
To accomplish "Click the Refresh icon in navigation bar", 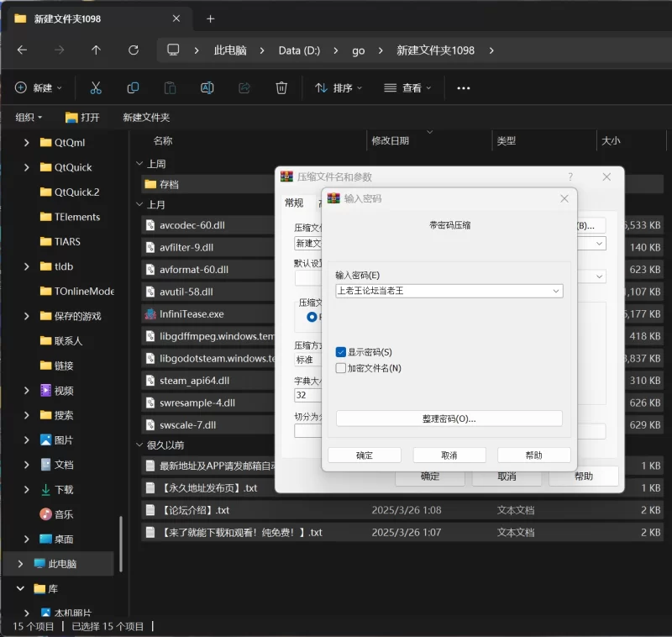I will click(134, 50).
